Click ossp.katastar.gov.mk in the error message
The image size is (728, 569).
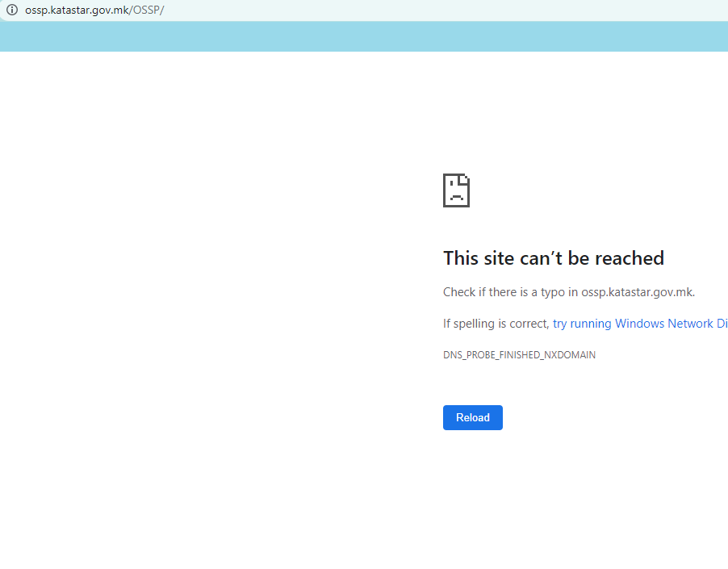point(637,292)
